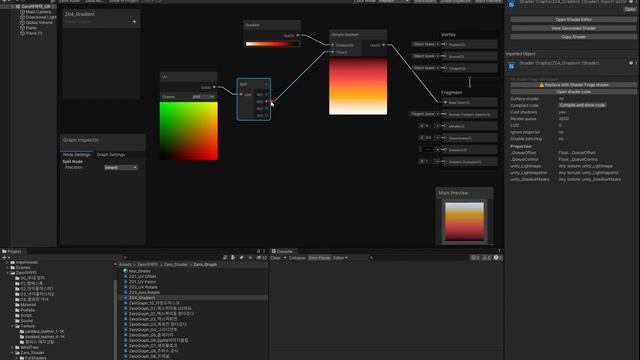Expand the WindTree folder in Project tree
This screenshot has width=640, height=360.
(x=12, y=347)
